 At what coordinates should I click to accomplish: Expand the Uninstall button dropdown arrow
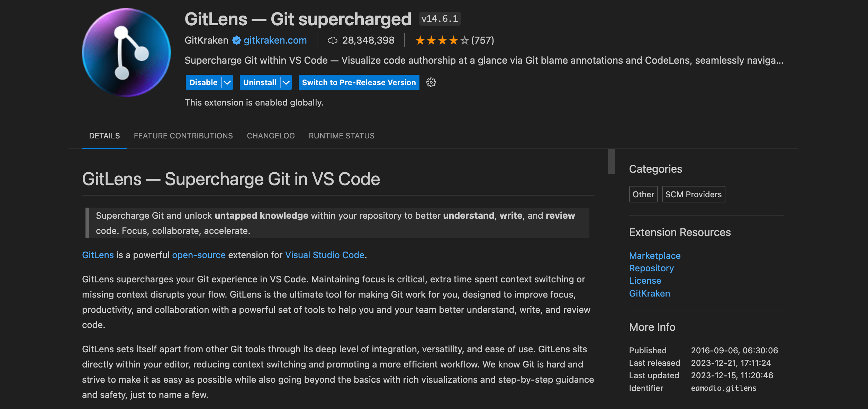(x=286, y=82)
